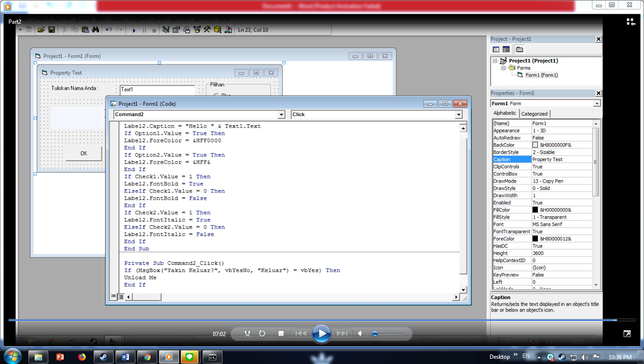This screenshot has height=364, width=644.
Task: Click the Windows Start orb
Action: (x=12, y=356)
